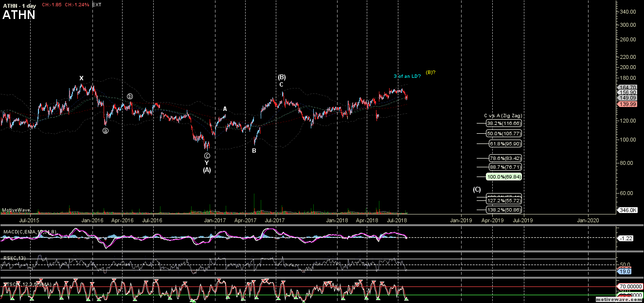Click the Jan-2020 date on time axis

coord(588,220)
